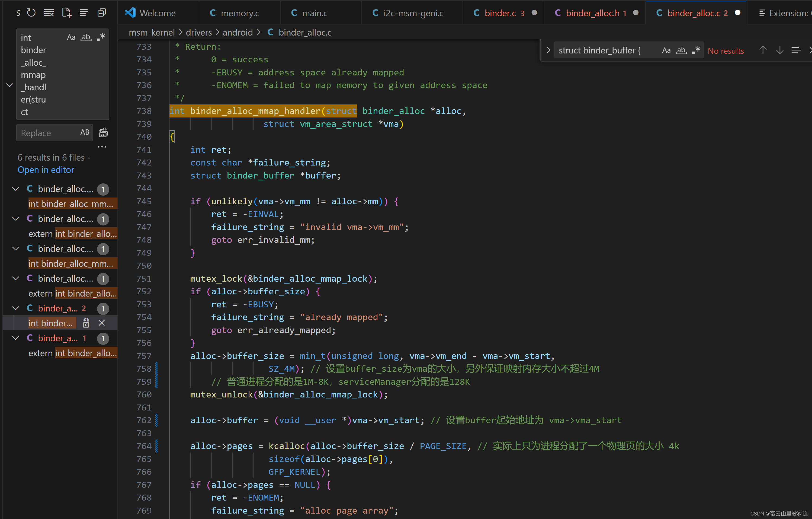The image size is (812, 519).
Task: Toggle Use Regular Expression in find widget
Action: (x=696, y=50)
